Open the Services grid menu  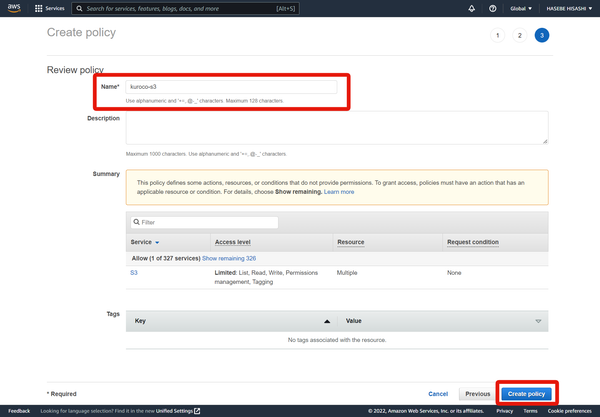tap(49, 8)
